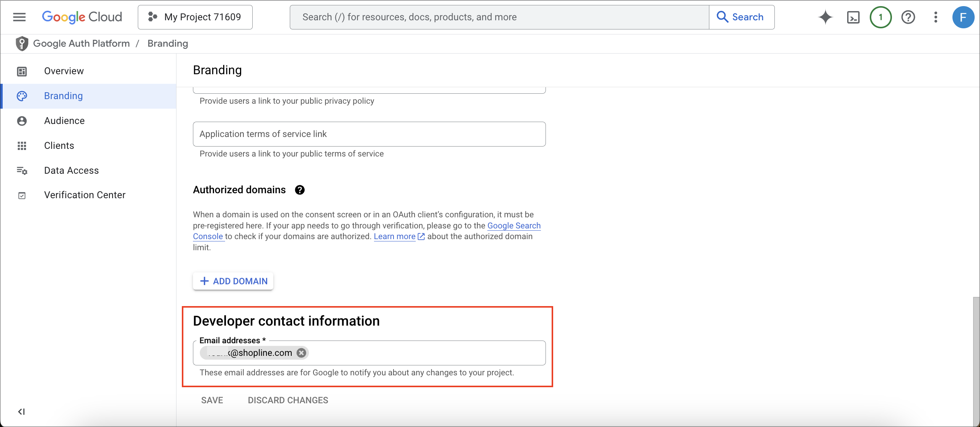
Task: Click the Developer contact information heading
Action: 286,321
